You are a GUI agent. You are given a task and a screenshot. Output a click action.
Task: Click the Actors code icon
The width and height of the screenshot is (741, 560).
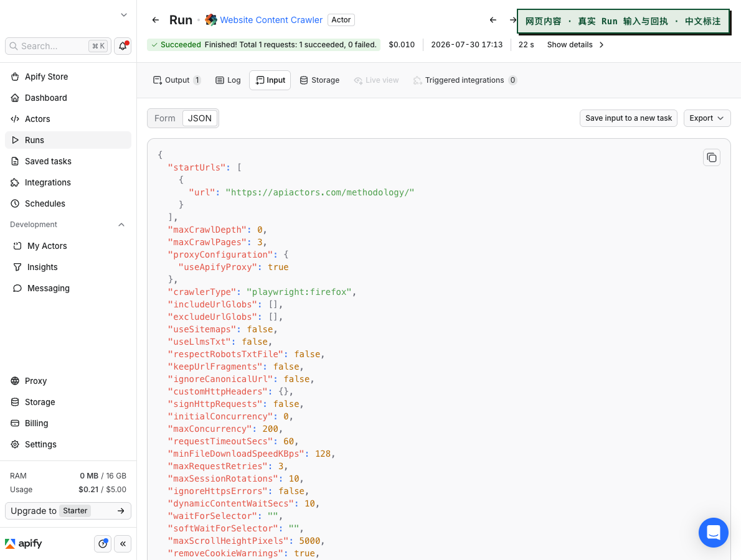15,119
